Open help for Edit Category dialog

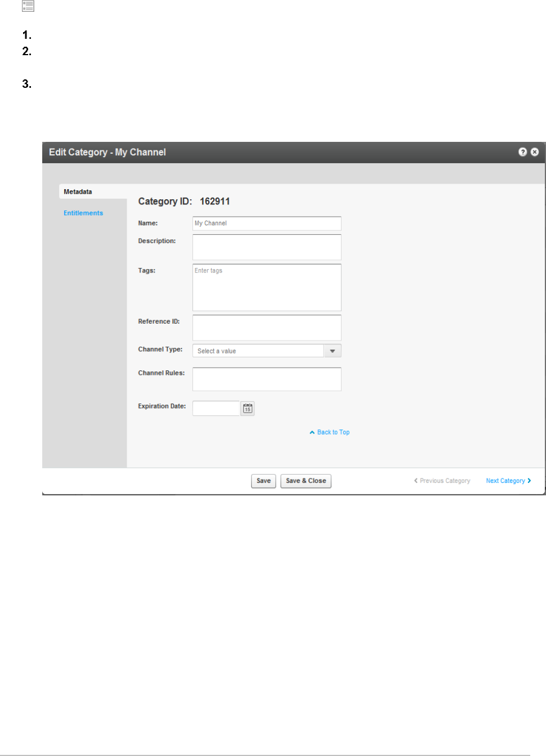point(522,152)
